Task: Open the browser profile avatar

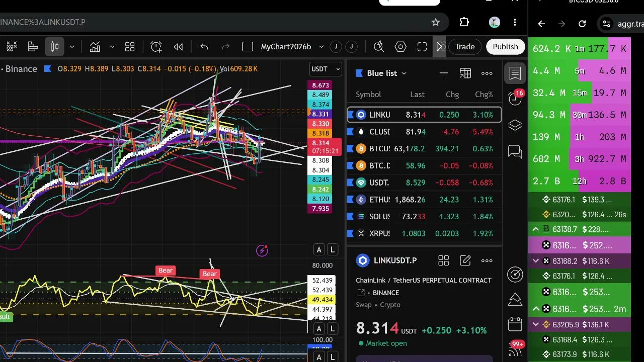Action: 494,22
